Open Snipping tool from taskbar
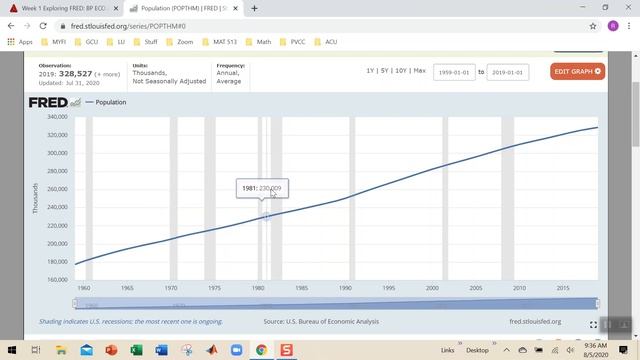 [x=187, y=350]
